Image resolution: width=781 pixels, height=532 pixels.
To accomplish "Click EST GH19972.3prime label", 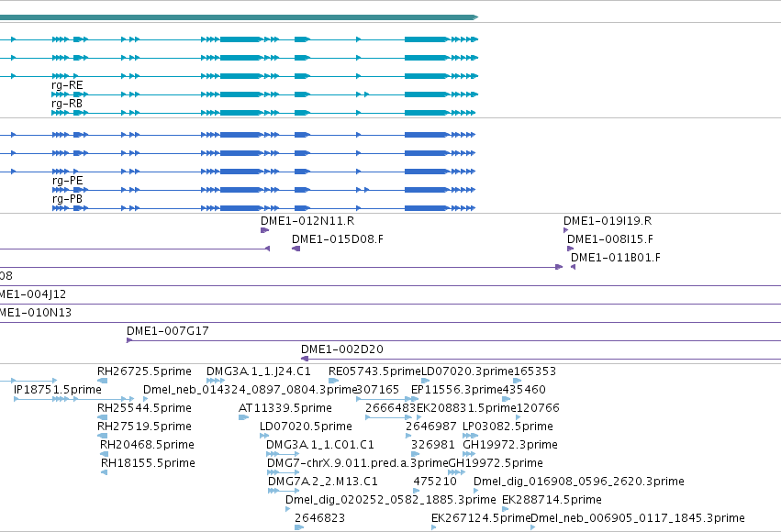I will point(510,446).
